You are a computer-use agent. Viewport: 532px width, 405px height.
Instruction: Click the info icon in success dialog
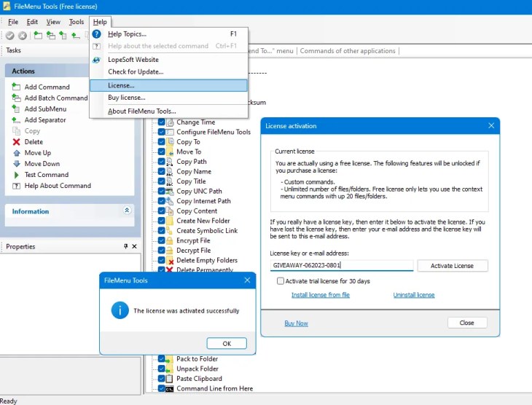click(x=120, y=310)
